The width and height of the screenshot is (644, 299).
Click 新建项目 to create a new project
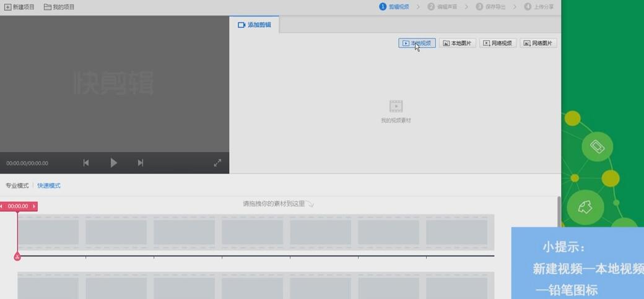click(19, 7)
